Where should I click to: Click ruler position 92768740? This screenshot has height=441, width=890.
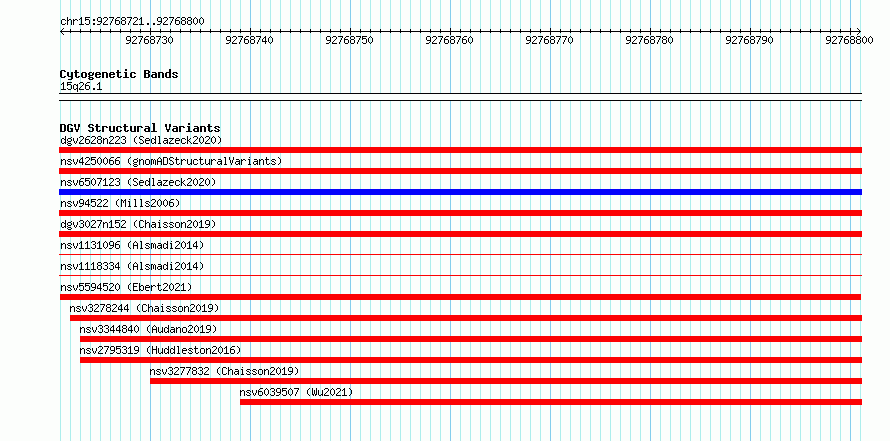click(x=250, y=40)
